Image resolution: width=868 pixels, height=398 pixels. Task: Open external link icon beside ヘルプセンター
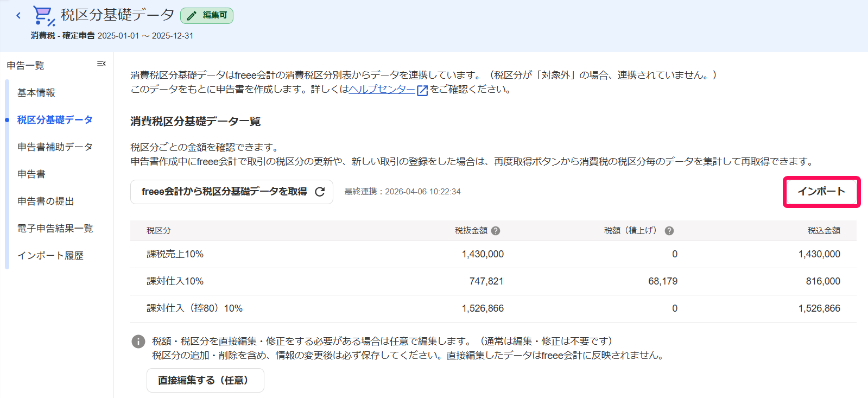(x=422, y=90)
